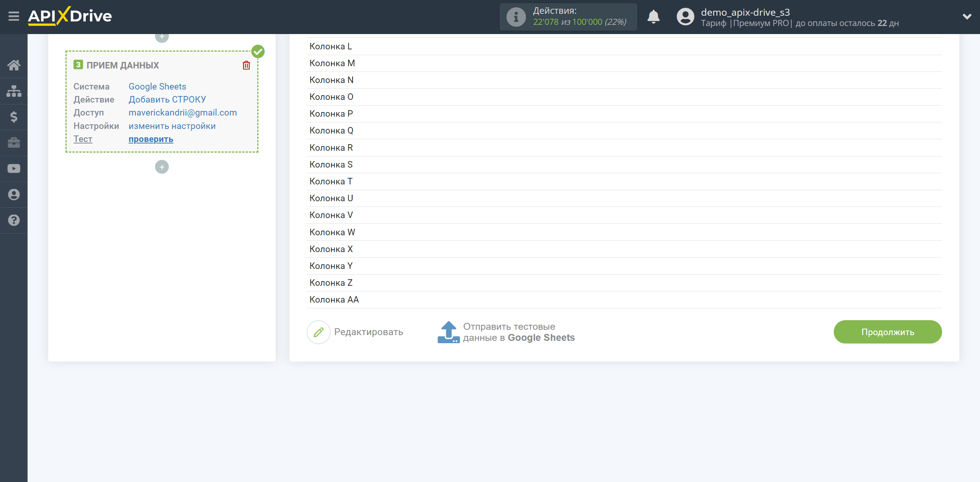Send test data to Google Sheets
This screenshot has width=980, height=482.
tap(519, 332)
